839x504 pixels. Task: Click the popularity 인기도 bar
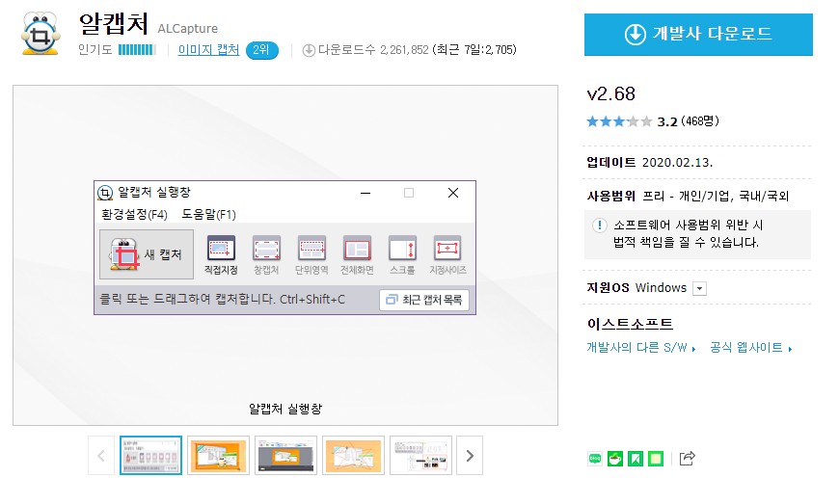137,50
